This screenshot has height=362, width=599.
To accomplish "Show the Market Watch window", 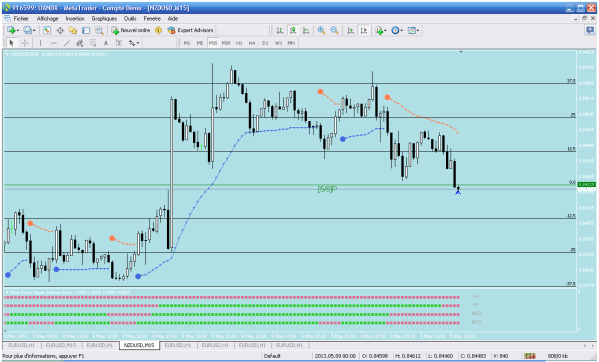I will (47, 30).
